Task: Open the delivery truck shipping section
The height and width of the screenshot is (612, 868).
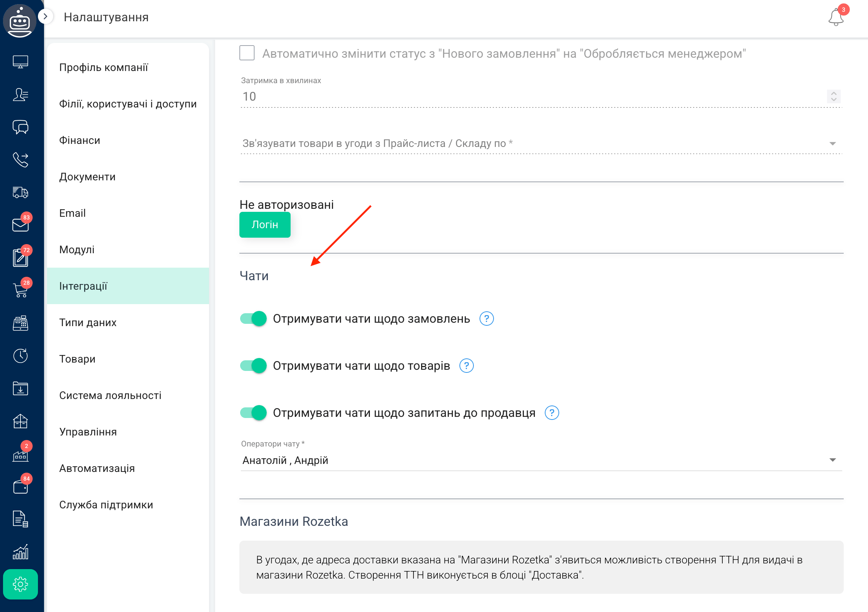Action: pyautogui.click(x=20, y=193)
